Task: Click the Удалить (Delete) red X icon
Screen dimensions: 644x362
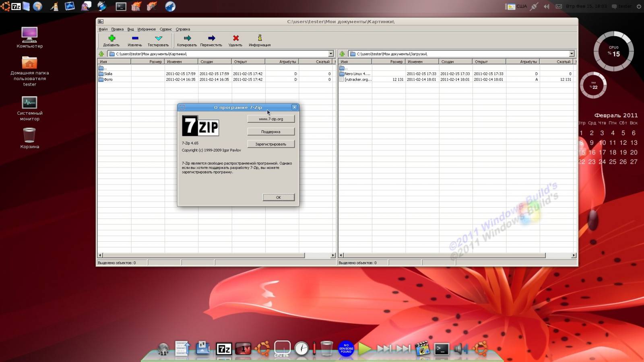Action: [236, 38]
